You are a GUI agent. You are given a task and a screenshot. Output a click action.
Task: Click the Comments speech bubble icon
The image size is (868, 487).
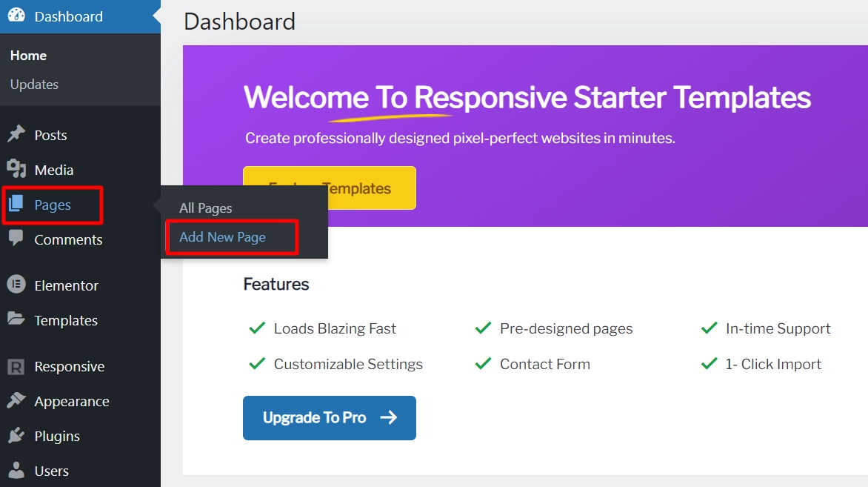tap(16, 238)
